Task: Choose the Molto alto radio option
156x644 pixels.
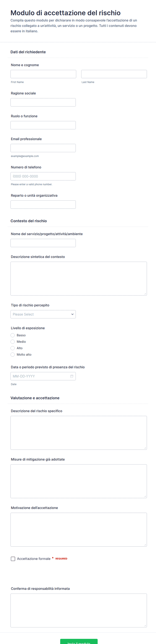Action: coord(13,354)
